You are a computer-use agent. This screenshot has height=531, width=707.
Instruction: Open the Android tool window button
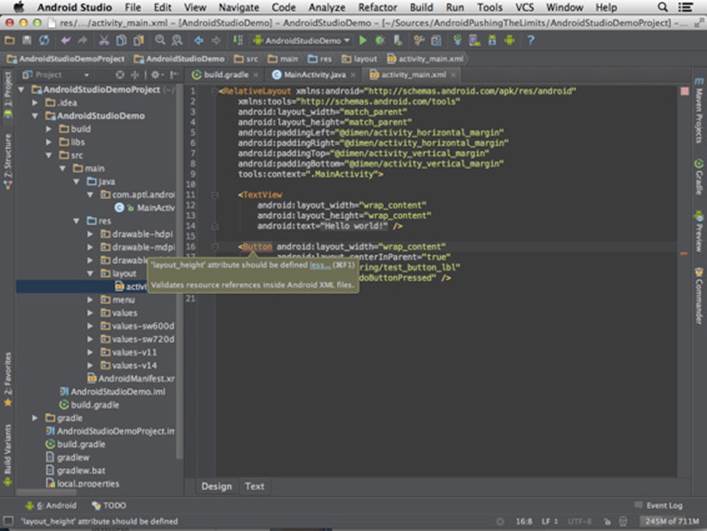point(50,506)
